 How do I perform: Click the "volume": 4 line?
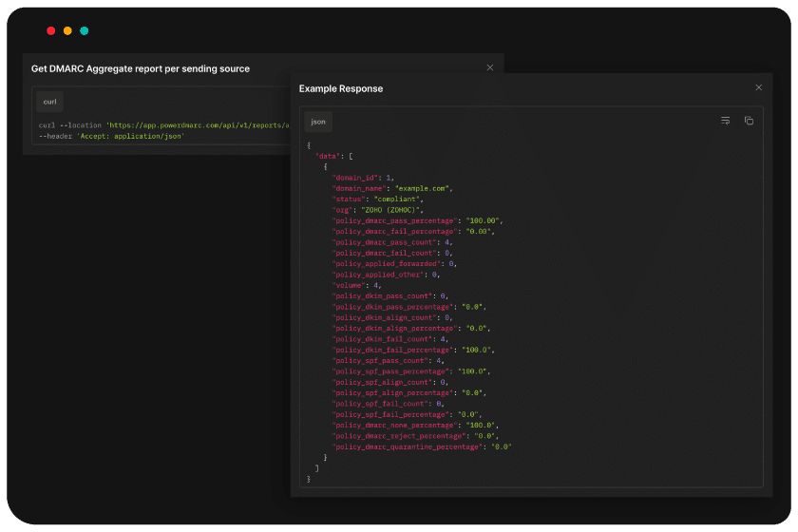(x=357, y=286)
